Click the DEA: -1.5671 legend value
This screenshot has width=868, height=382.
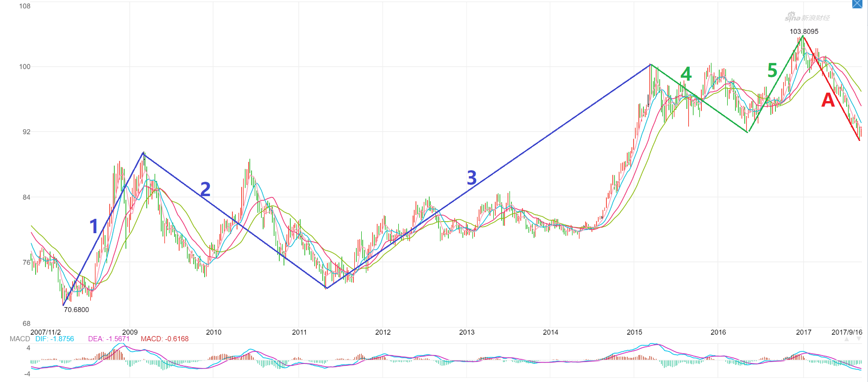(x=109, y=339)
